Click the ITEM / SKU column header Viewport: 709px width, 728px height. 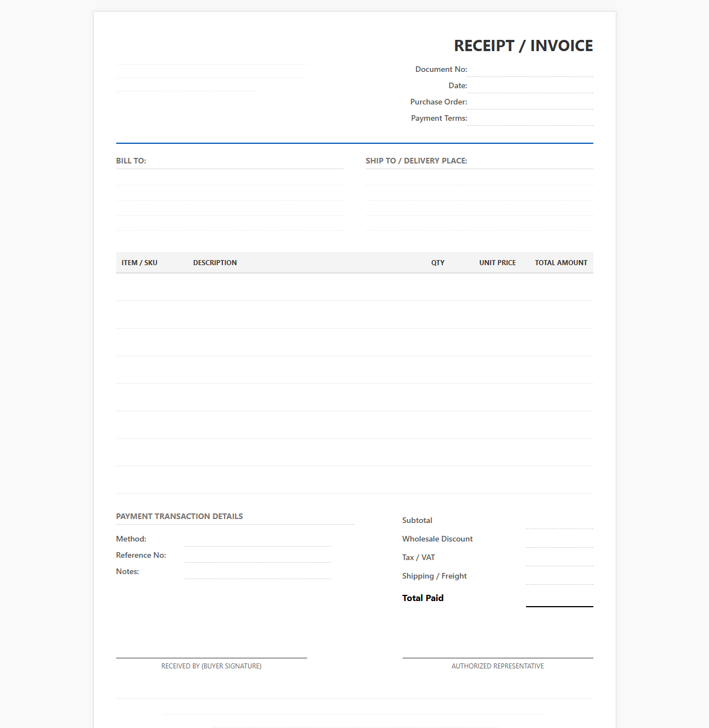[x=139, y=263]
